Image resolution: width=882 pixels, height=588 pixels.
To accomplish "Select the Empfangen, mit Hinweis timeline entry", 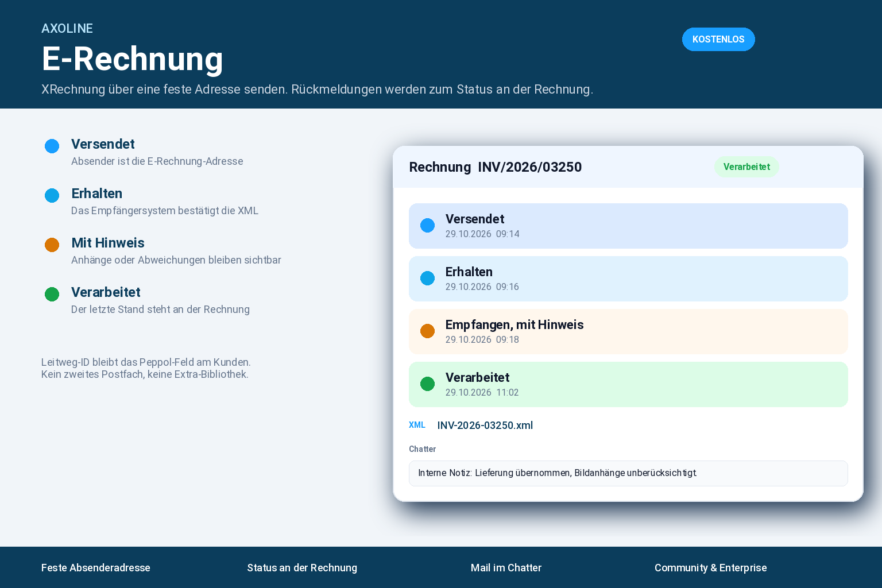I will coord(628,331).
